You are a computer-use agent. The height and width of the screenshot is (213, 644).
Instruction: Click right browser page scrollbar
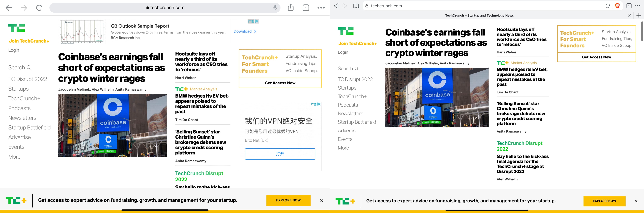[x=642, y=31]
